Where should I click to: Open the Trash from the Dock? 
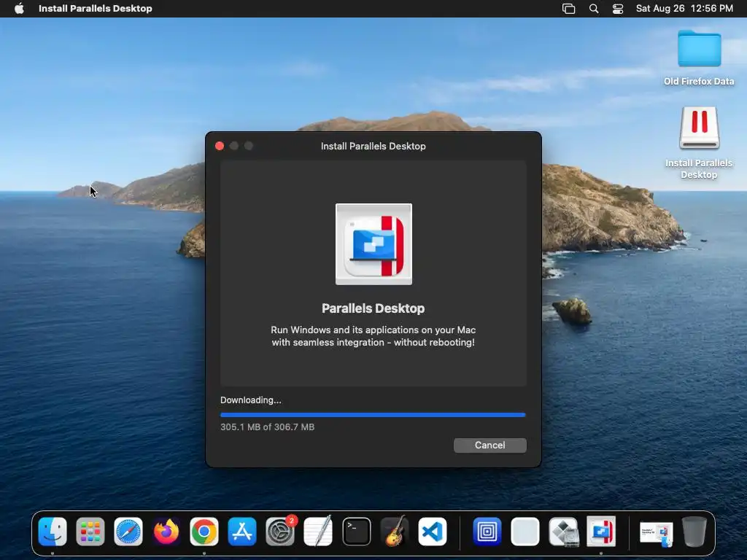(694, 532)
